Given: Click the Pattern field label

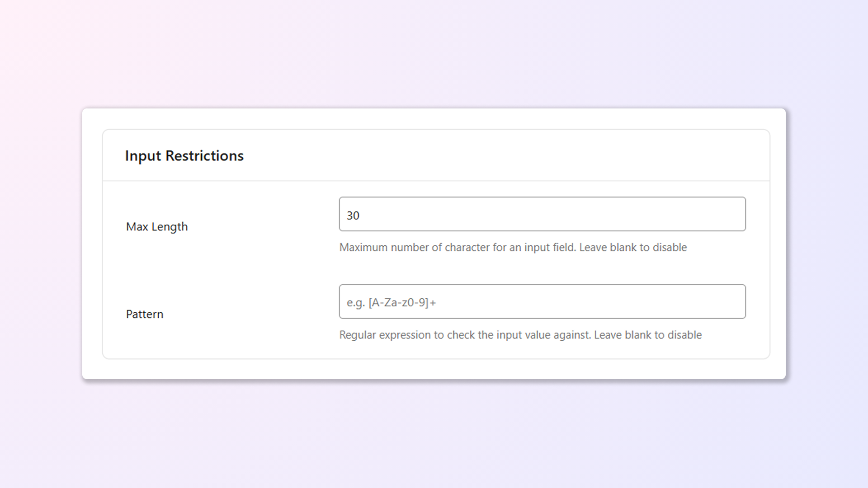Looking at the screenshot, I should (x=144, y=314).
